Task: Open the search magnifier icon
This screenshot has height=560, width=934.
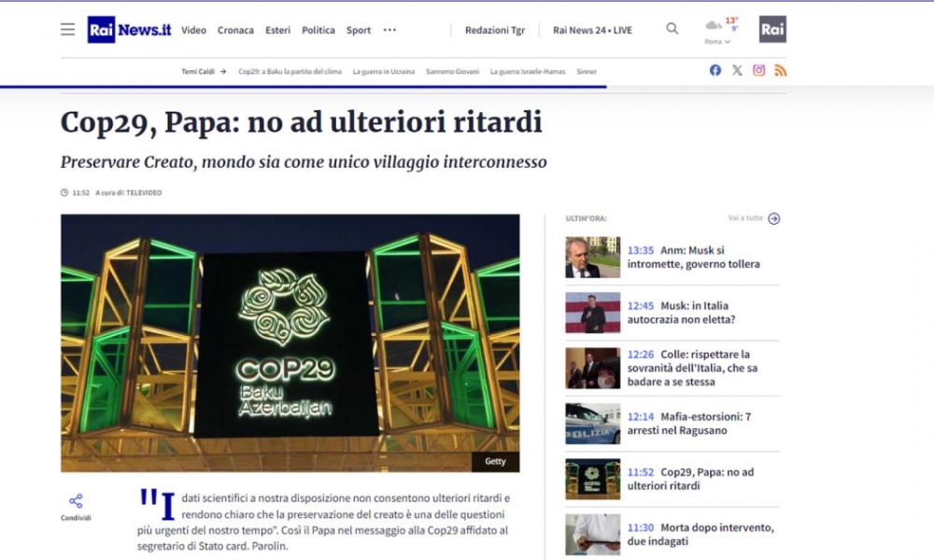Action: tap(672, 29)
